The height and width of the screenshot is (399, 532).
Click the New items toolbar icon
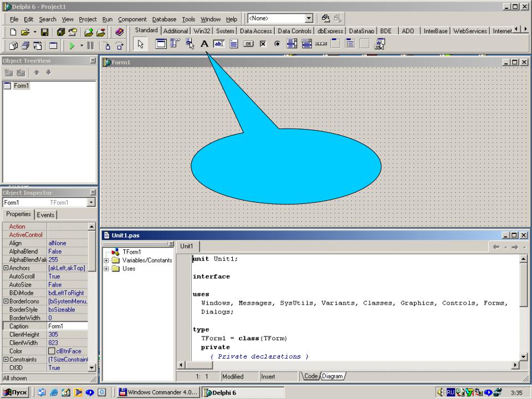pos(13,32)
